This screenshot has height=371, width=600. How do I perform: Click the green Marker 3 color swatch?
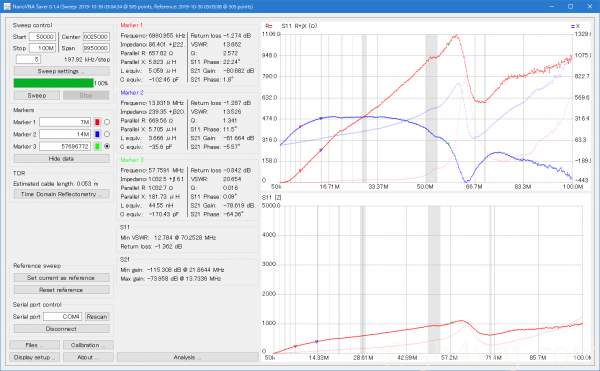click(x=97, y=146)
